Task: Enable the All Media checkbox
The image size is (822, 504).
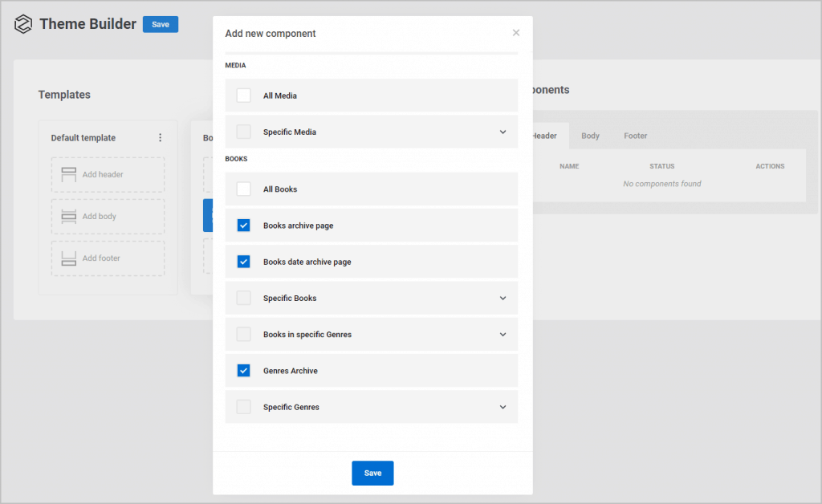Action: [x=244, y=96]
